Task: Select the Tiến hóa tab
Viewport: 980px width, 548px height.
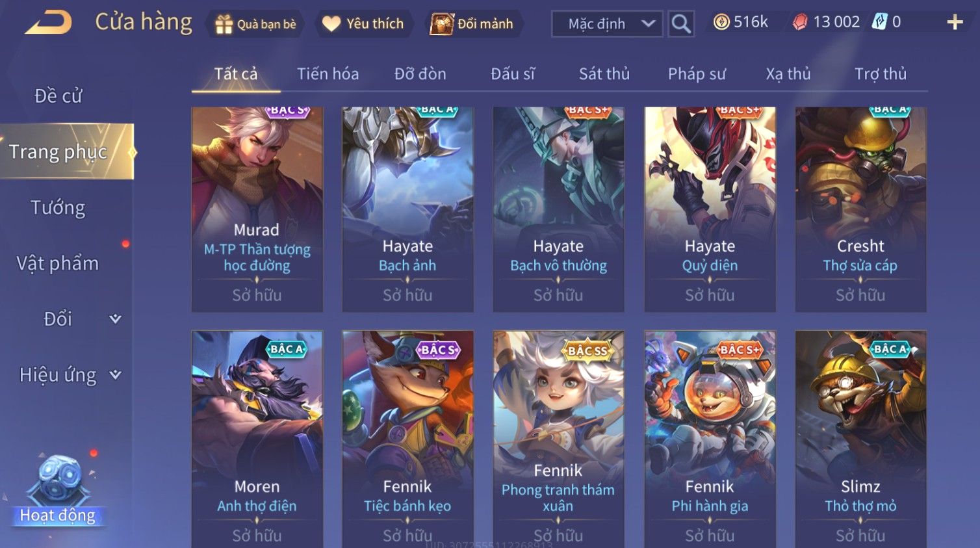Action: click(x=328, y=74)
